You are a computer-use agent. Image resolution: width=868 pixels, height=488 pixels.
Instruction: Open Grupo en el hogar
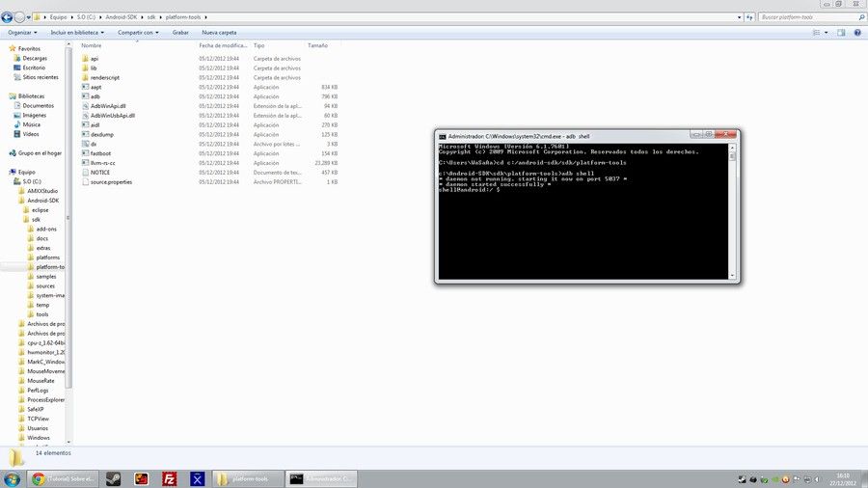click(x=40, y=152)
